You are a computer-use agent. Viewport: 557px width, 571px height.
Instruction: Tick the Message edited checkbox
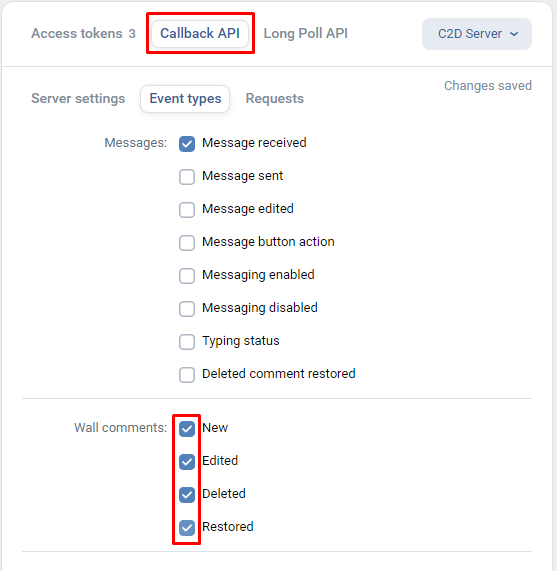187,210
